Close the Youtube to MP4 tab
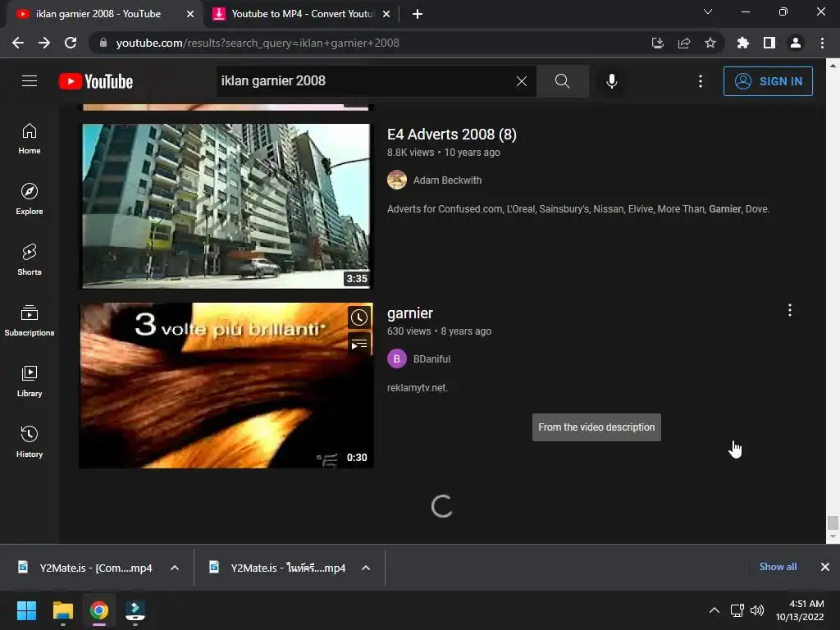840x630 pixels. pyautogui.click(x=386, y=15)
